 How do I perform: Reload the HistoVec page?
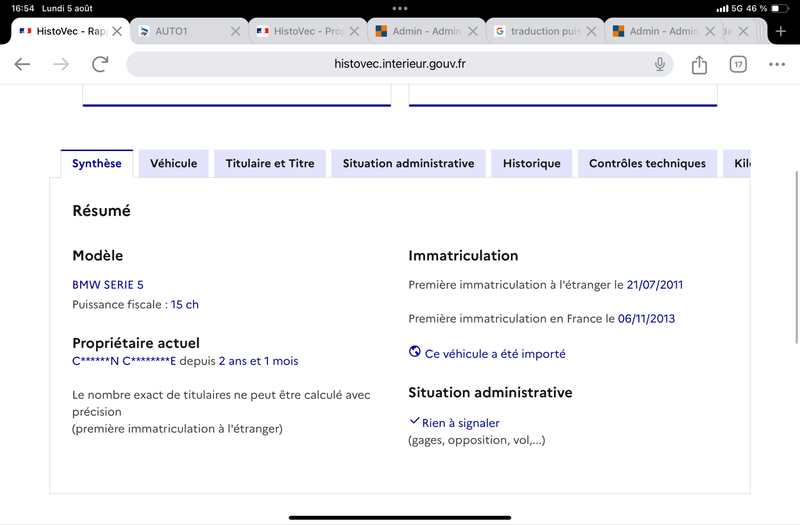[x=100, y=64]
